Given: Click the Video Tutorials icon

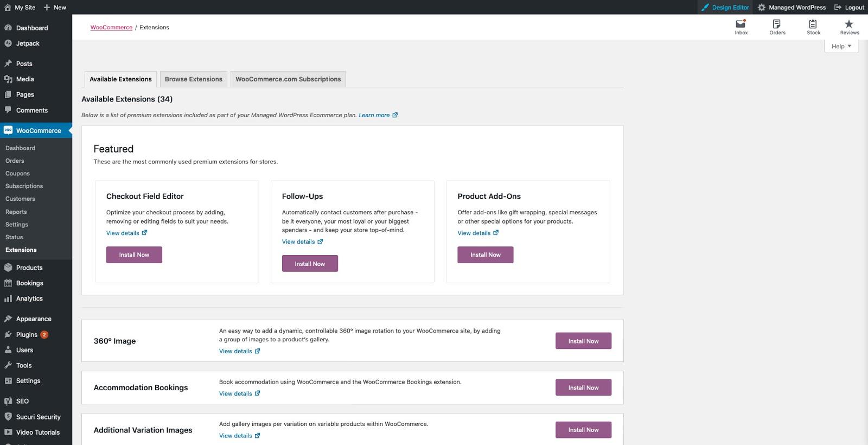Looking at the screenshot, I should [8, 433].
